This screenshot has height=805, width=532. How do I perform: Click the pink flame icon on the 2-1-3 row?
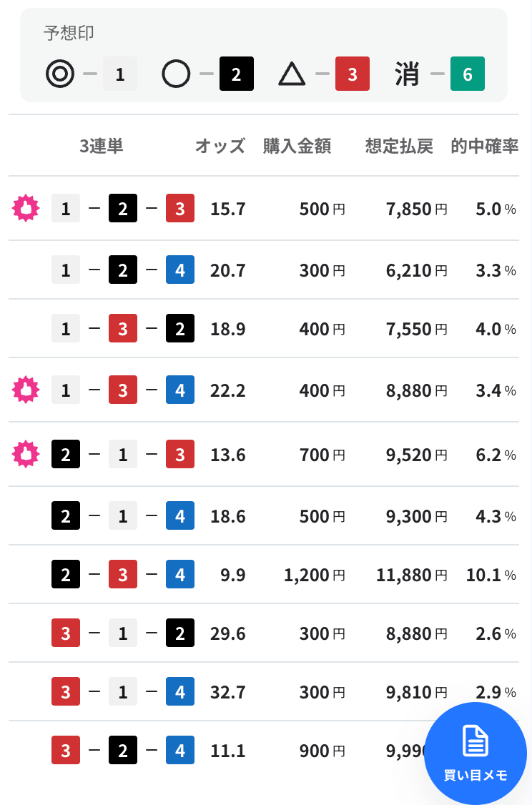tap(26, 455)
